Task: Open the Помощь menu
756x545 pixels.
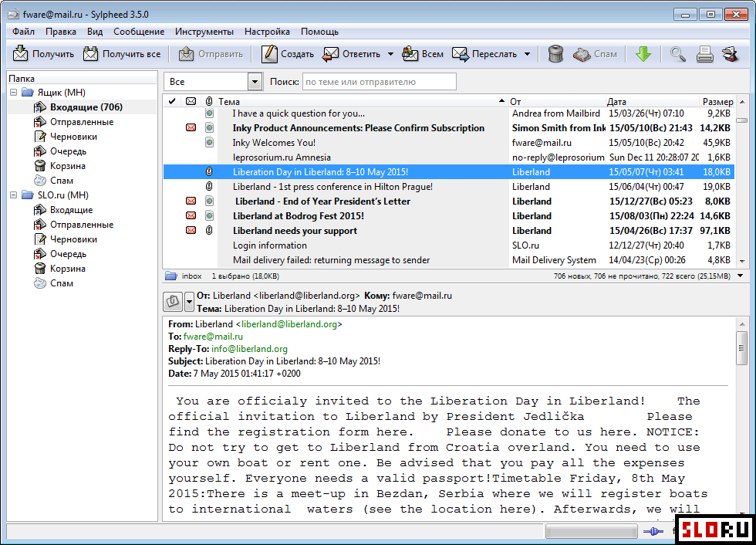Action: (319, 32)
